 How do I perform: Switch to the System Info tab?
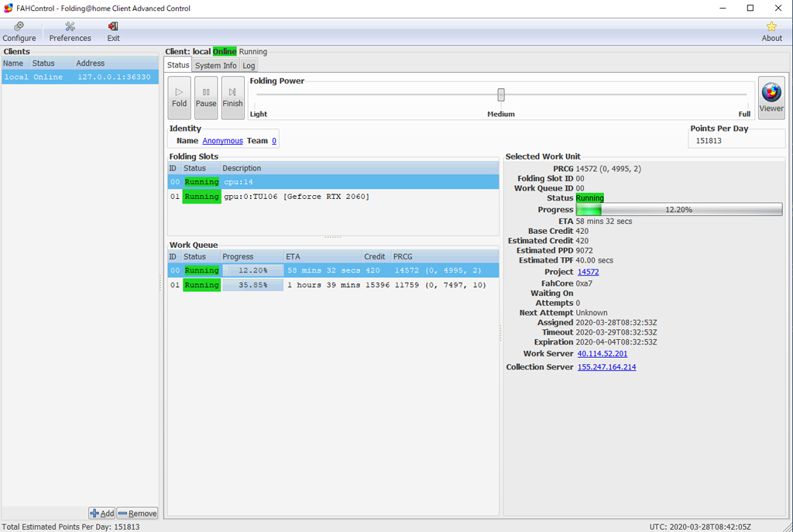point(215,66)
